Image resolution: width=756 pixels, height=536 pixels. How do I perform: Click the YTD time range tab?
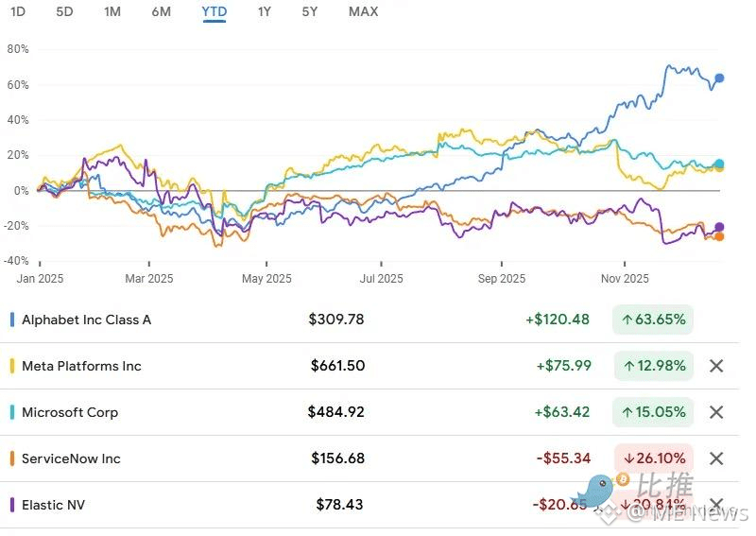click(214, 11)
